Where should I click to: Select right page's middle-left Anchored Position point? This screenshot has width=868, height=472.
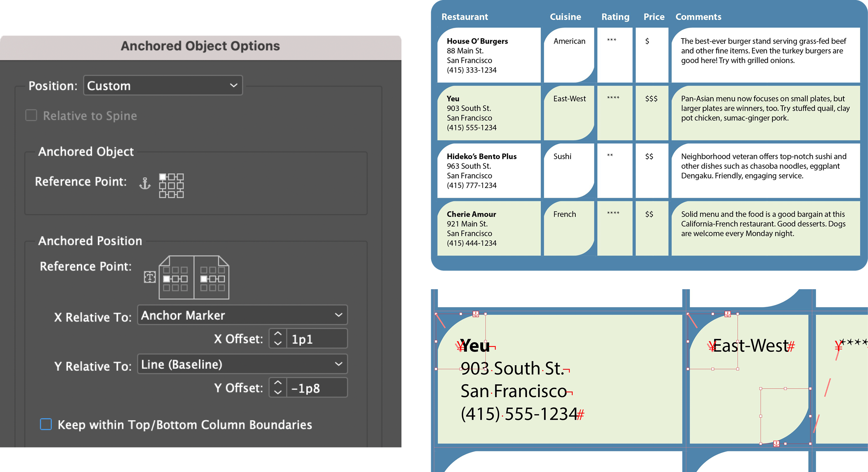[x=203, y=279]
